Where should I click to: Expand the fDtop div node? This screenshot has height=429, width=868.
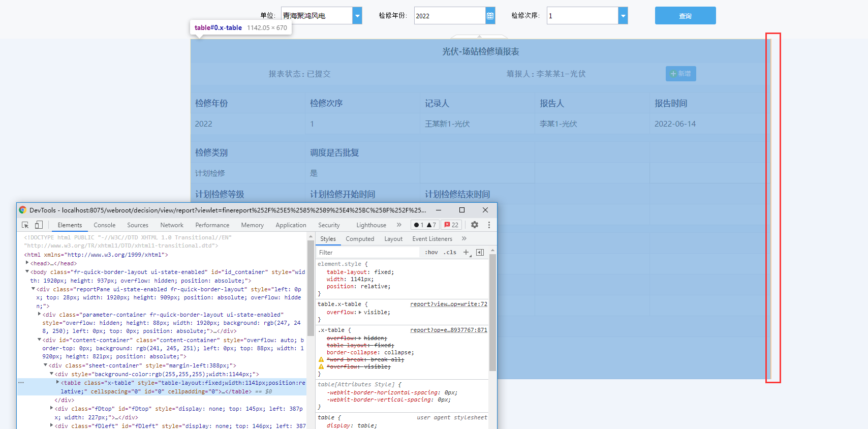51,408
